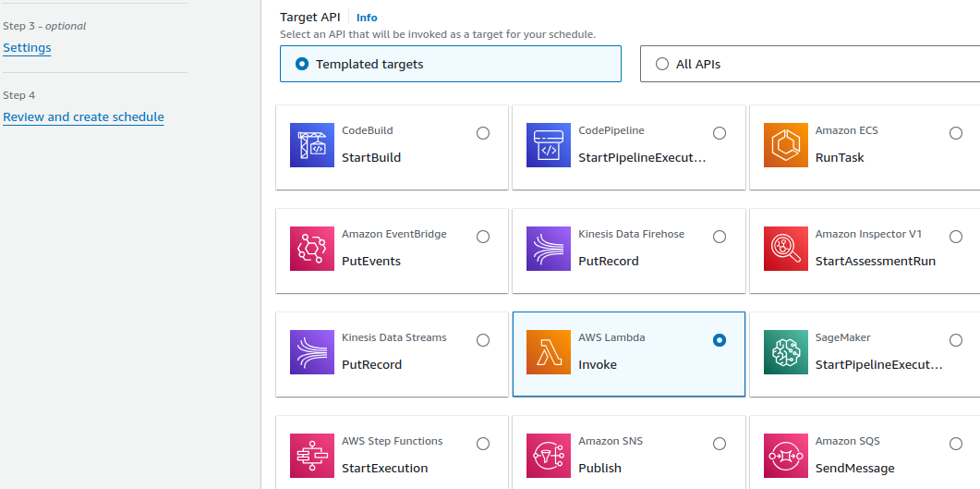
Task: Open the Target API Info link
Action: [367, 18]
